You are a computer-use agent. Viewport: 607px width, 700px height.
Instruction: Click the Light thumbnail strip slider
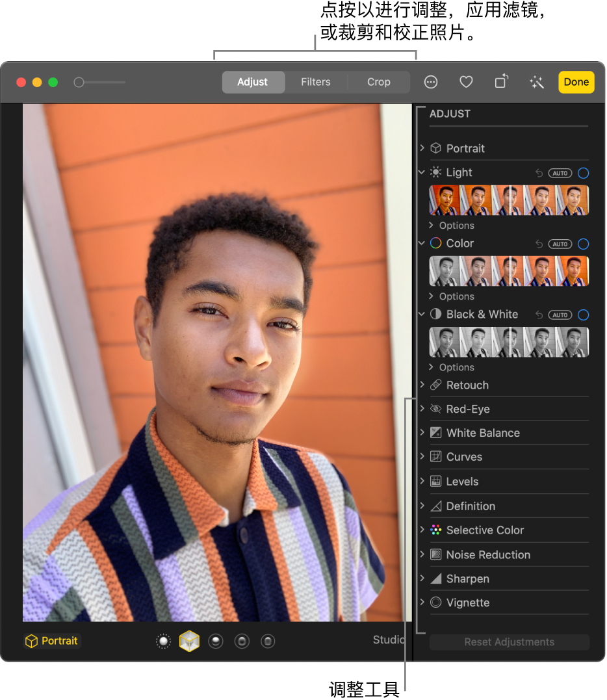click(x=509, y=200)
